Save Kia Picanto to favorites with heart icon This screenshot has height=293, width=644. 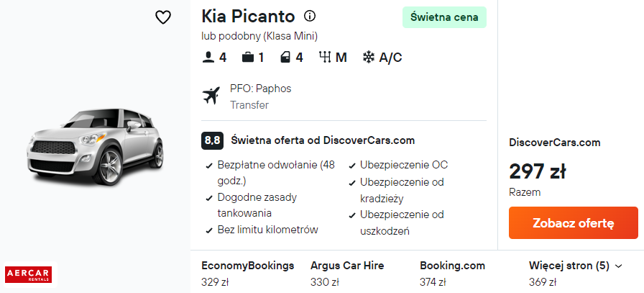click(163, 17)
